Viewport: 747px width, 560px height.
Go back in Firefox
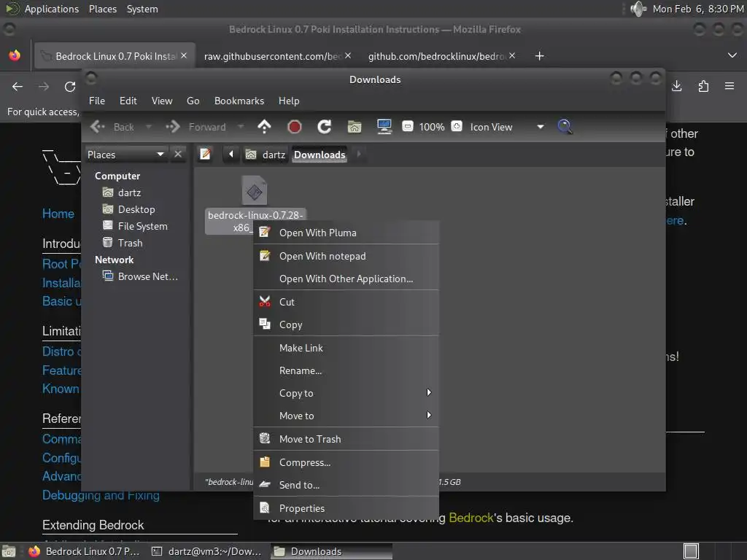[x=18, y=86]
